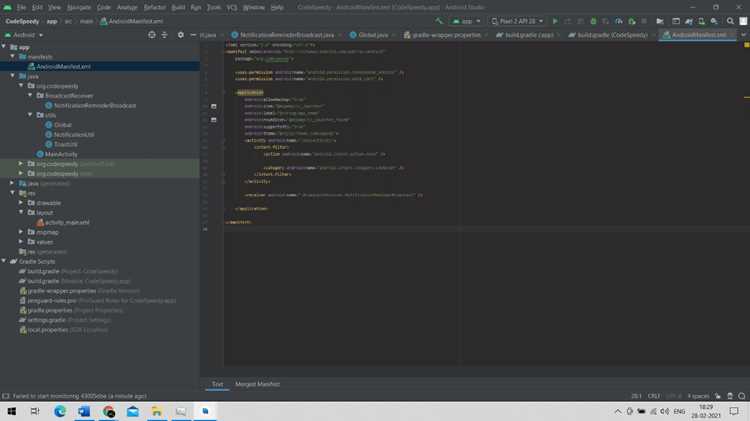Open the app run configuration dropdown
This screenshot has height=421, width=750.
[x=466, y=21]
